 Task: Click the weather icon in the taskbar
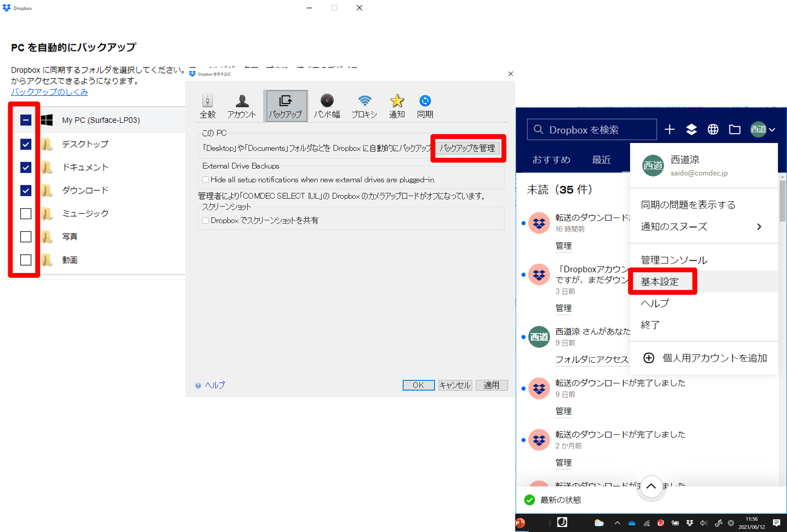click(x=599, y=523)
